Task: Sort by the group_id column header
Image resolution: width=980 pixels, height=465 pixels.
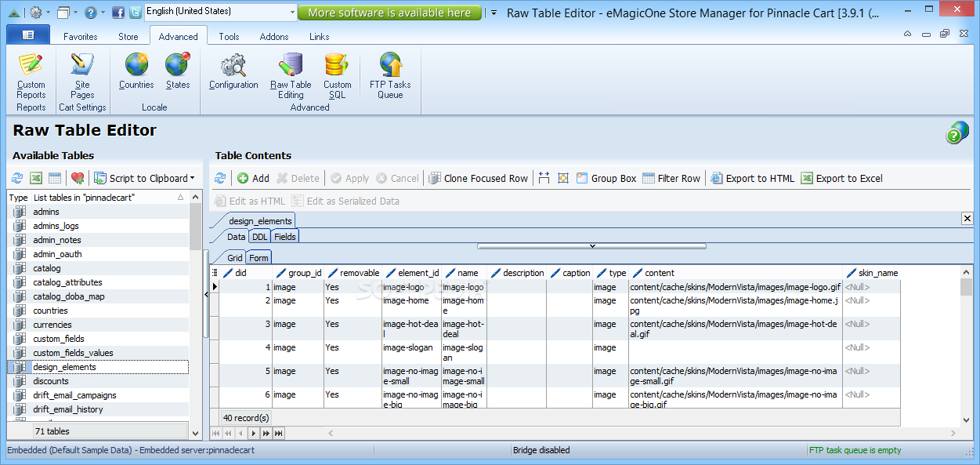Action: (298, 273)
